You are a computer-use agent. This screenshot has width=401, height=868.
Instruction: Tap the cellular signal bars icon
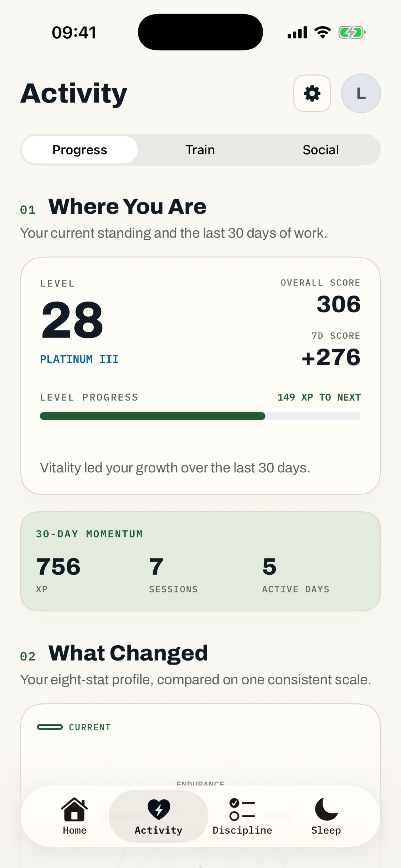tap(297, 32)
